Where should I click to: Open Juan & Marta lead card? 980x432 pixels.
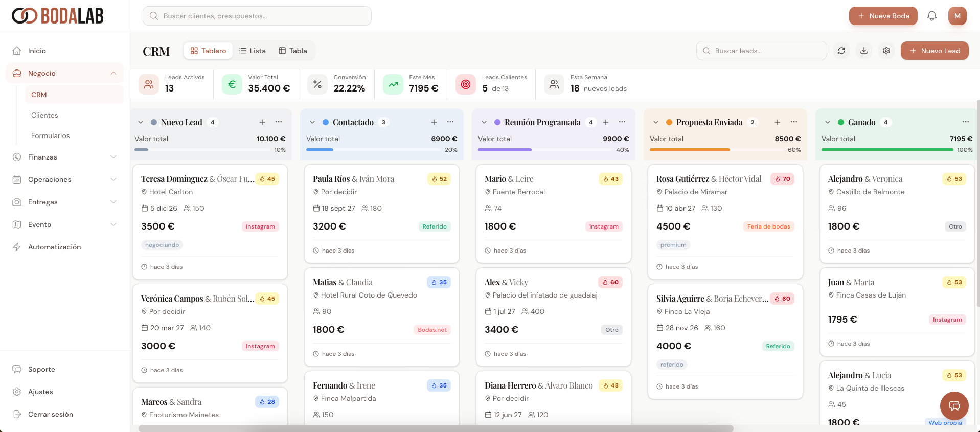897,312
